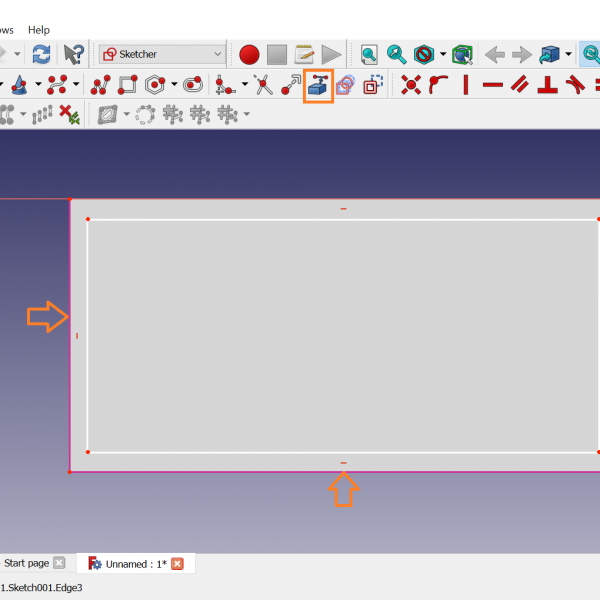The width and height of the screenshot is (600, 600).
Task: Open the Help menu
Action: point(39,30)
